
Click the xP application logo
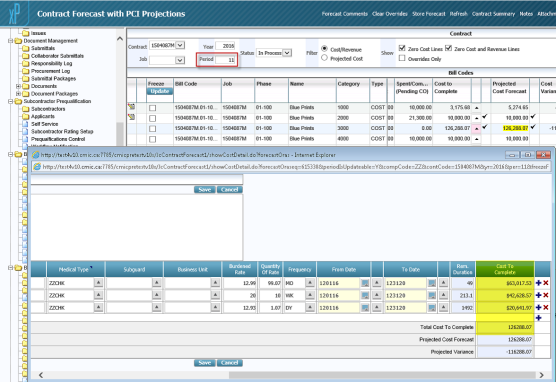pyautogui.click(x=15, y=14)
